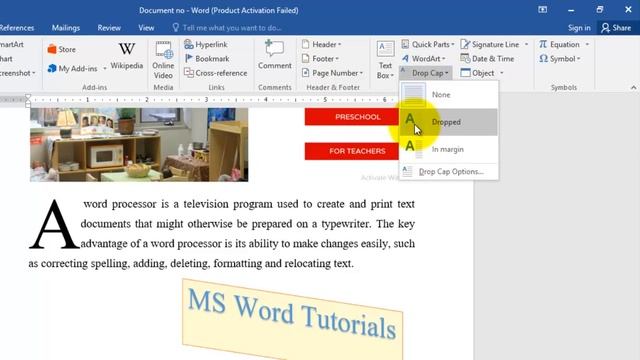This screenshot has height=360, width=640.
Task: Insert Date & Time
Action: [x=487, y=59]
